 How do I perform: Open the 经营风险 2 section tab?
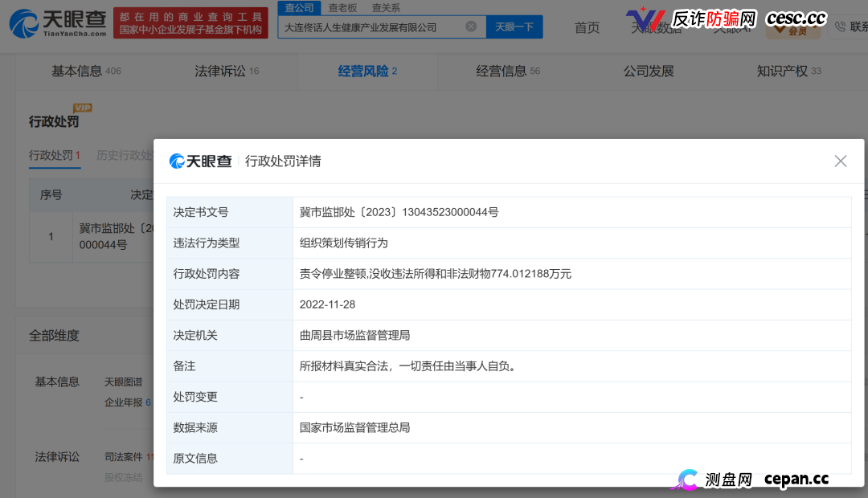pyautogui.click(x=367, y=71)
